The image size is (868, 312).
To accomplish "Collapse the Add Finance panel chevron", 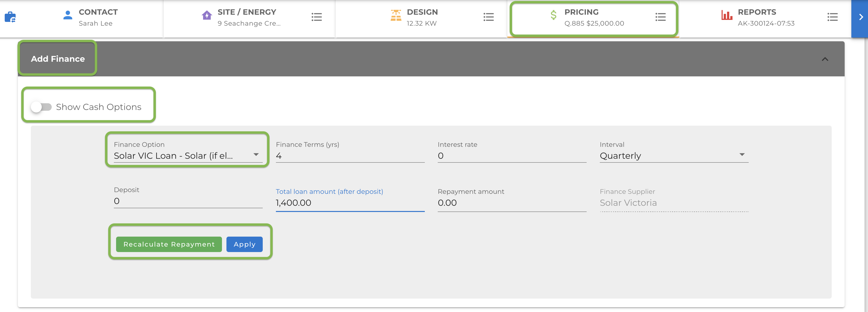I will 825,59.
